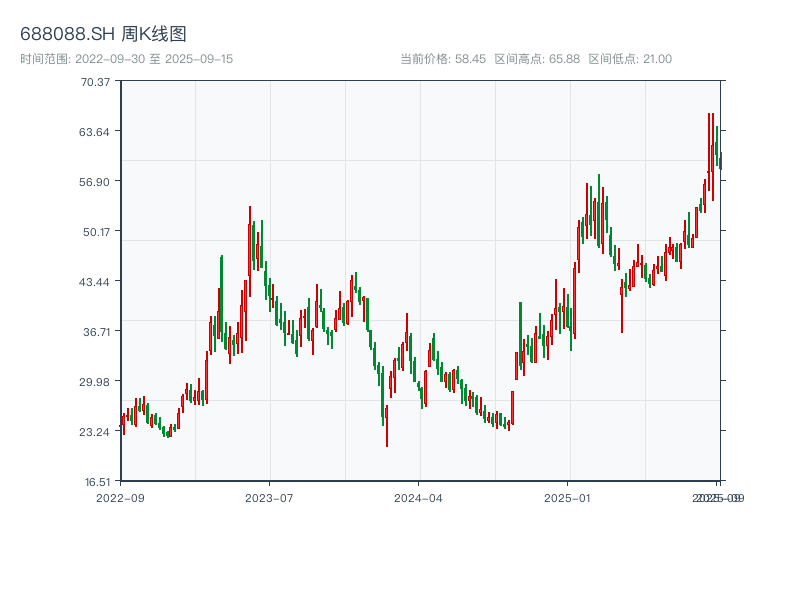Click the y-axis value 56.90
This screenshot has width=800, height=600.
[x=94, y=182]
